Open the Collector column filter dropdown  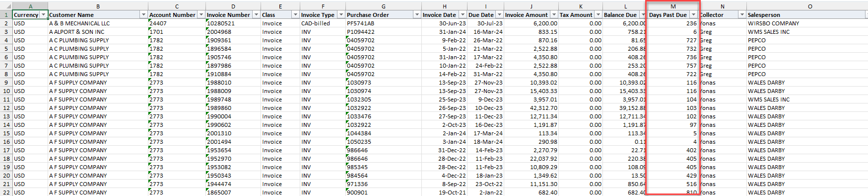click(742, 15)
